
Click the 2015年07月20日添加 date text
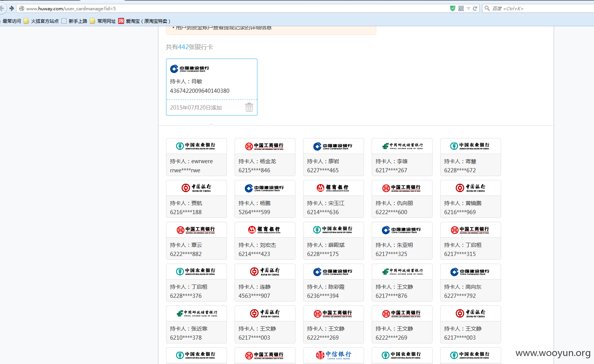(x=196, y=108)
